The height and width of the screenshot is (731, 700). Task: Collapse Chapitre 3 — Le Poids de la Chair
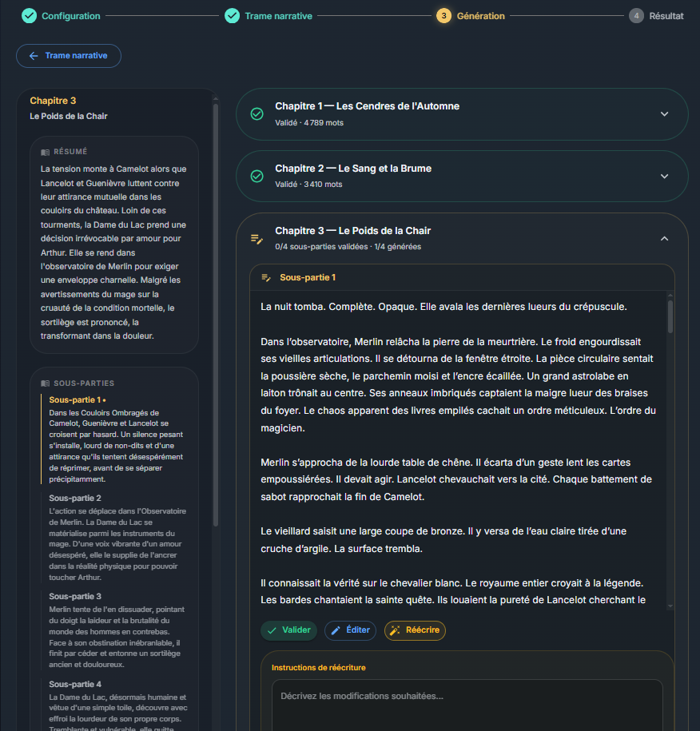tap(664, 238)
